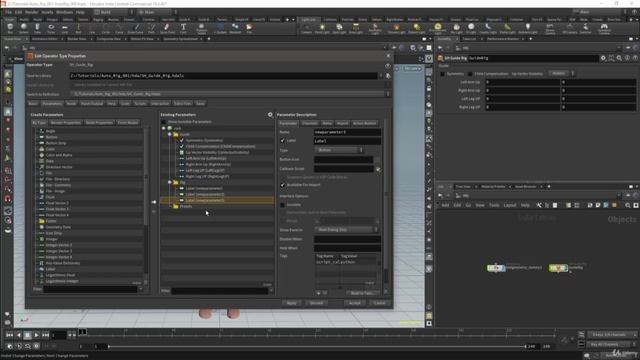Open gear menu in the parameter pane header

tap(603, 58)
